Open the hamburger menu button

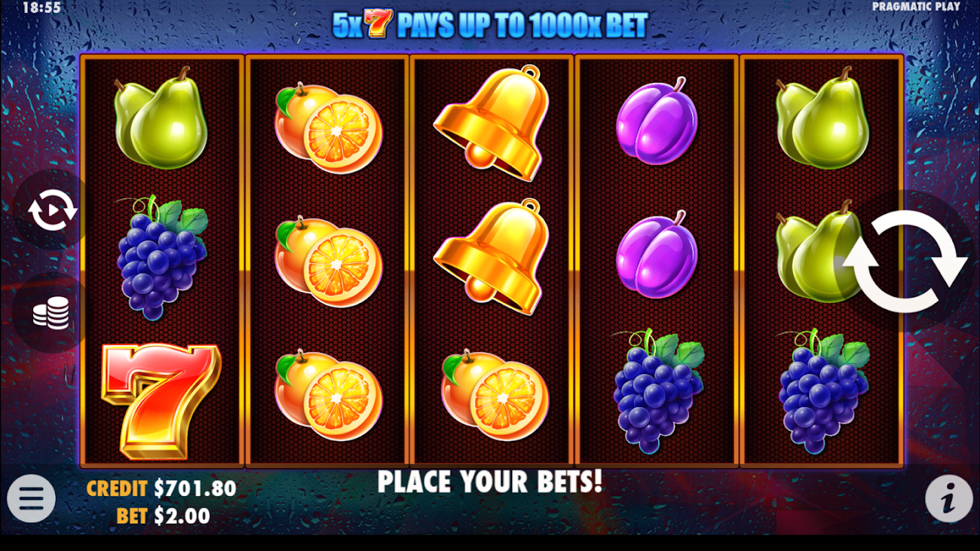pyautogui.click(x=32, y=498)
